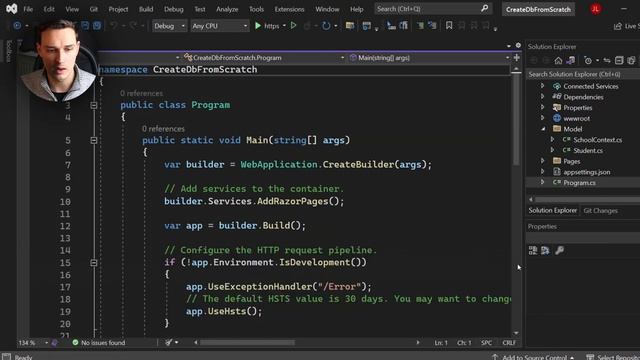Click the bookmark icon in the toolbar

[449, 26]
